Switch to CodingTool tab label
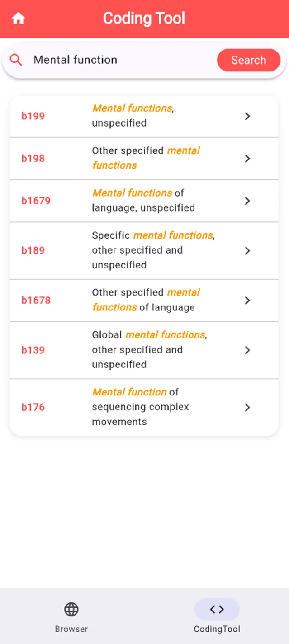Viewport: 289px width, 644px height. 217,629
